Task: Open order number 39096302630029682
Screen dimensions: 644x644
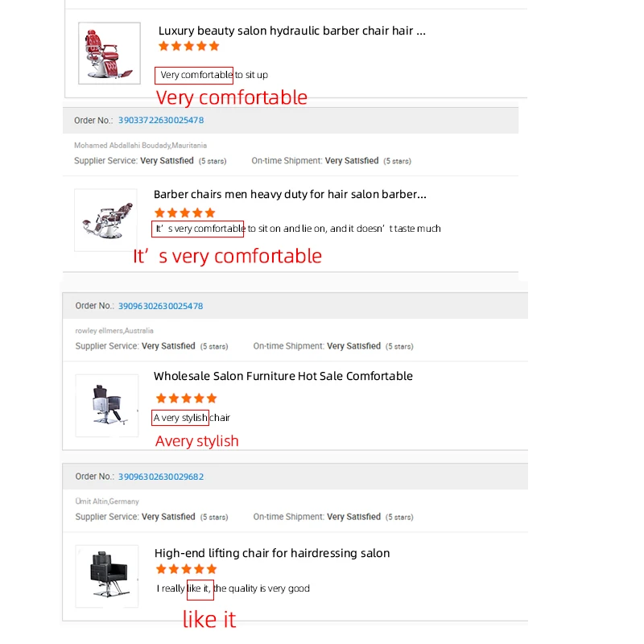Action: (160, 477)
